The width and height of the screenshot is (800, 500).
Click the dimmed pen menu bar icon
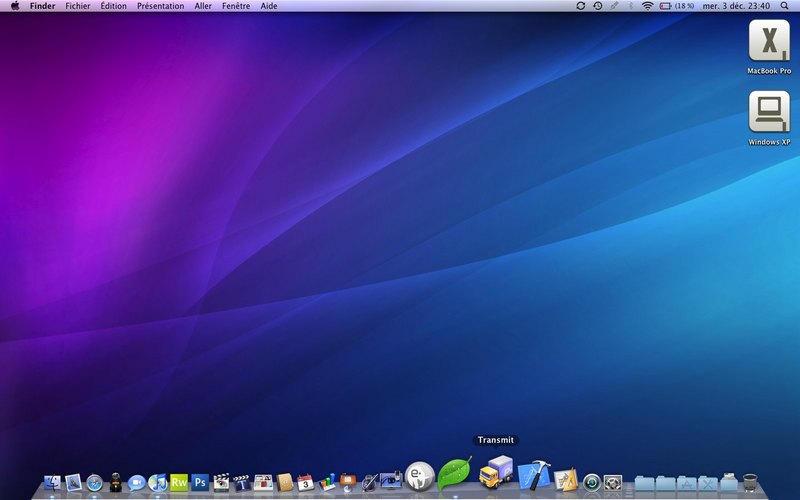(x=614, y=6)
